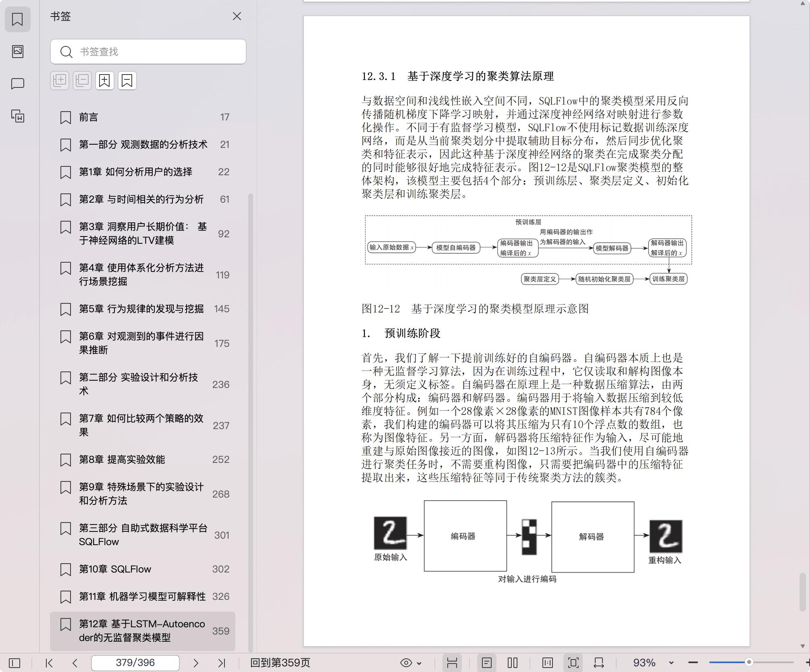The width and height of the screenshot is (810, 672).
Task: Click the page number field 379/396
Action: point(135,663)
